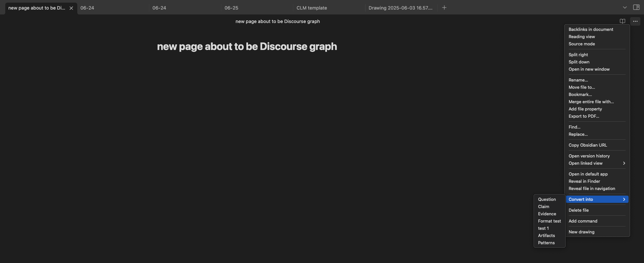This screenshot has height=263, width=644.
Task: Close the 'new page about to be Di...' tab
Action: point(71,8)
